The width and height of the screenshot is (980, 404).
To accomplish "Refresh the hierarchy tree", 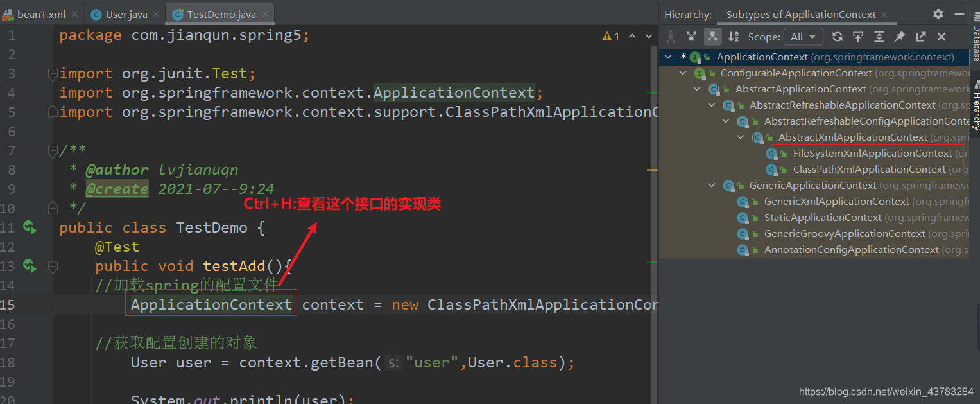I will (837, 37).
